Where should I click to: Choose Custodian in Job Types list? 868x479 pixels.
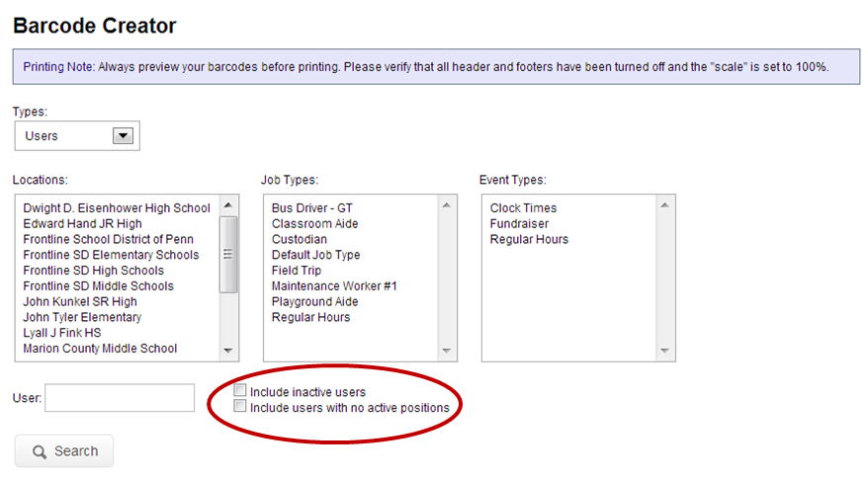coord(300,239)
